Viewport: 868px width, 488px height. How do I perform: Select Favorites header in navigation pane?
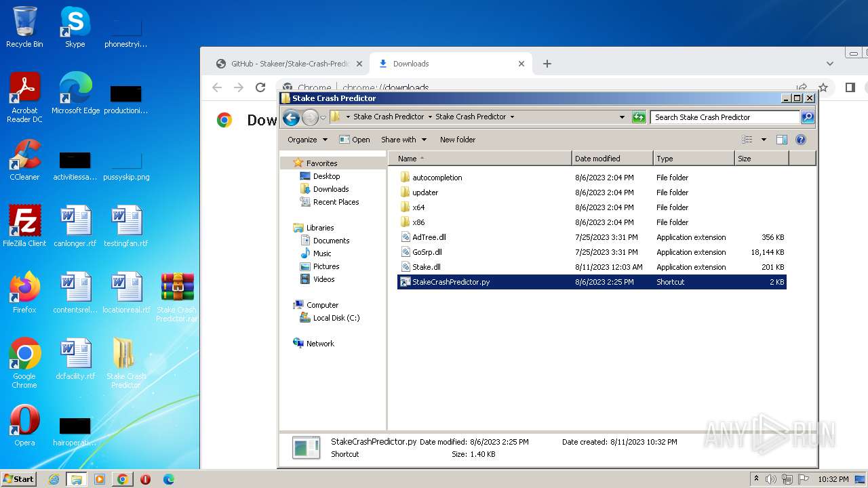point(321,163)
